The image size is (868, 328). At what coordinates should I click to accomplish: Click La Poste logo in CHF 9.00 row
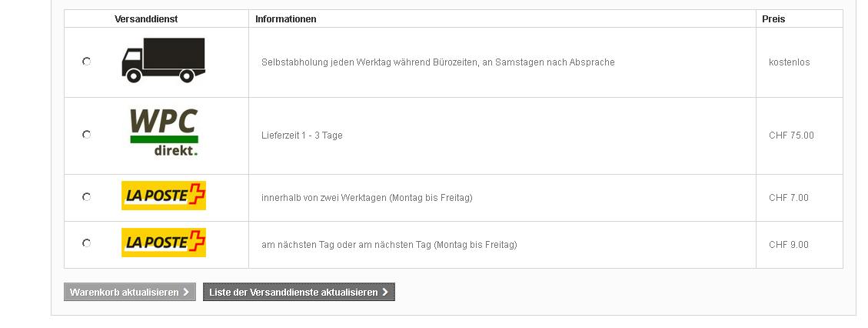point(164,243)
